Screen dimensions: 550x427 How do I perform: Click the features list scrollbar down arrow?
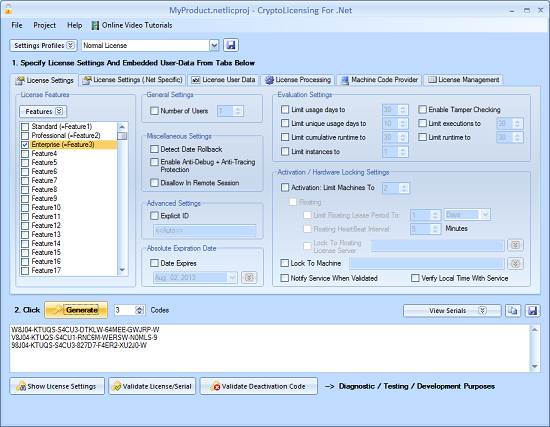pyautogui.click(x=122, y=270)
